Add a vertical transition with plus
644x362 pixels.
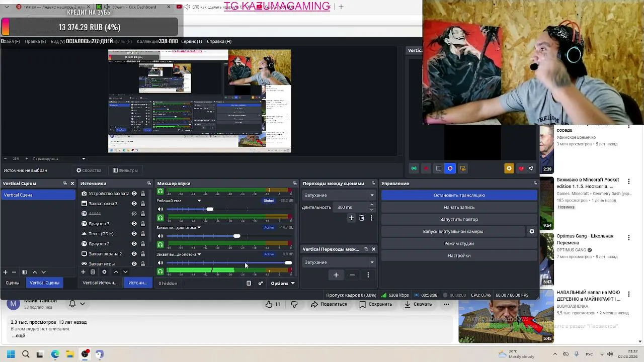tap(336, 275)
